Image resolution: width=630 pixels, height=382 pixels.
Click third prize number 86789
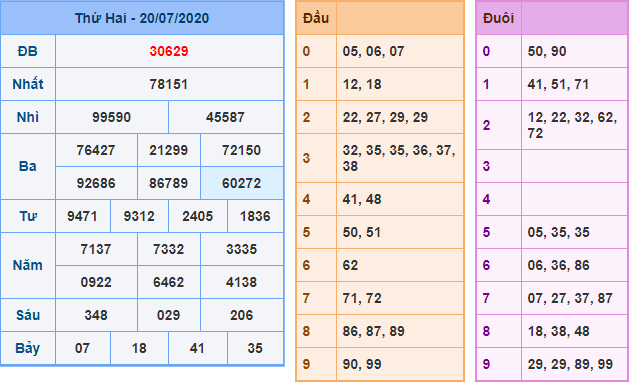168,183
